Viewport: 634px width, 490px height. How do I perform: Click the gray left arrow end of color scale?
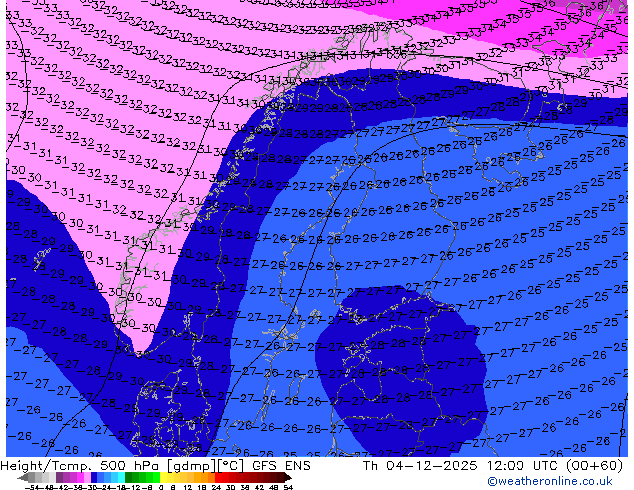pos(23,478)
